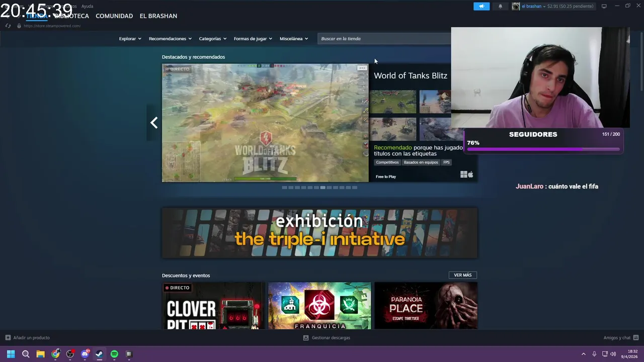Click the Free to Play label
The image size is (644, 362).
click(x=386, y=176)
